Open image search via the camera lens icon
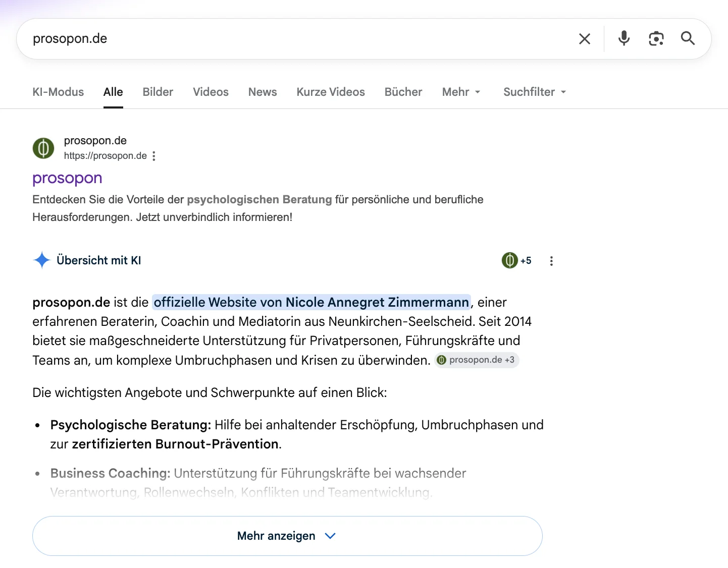This screenshot has height=568, width=728. 656,38
